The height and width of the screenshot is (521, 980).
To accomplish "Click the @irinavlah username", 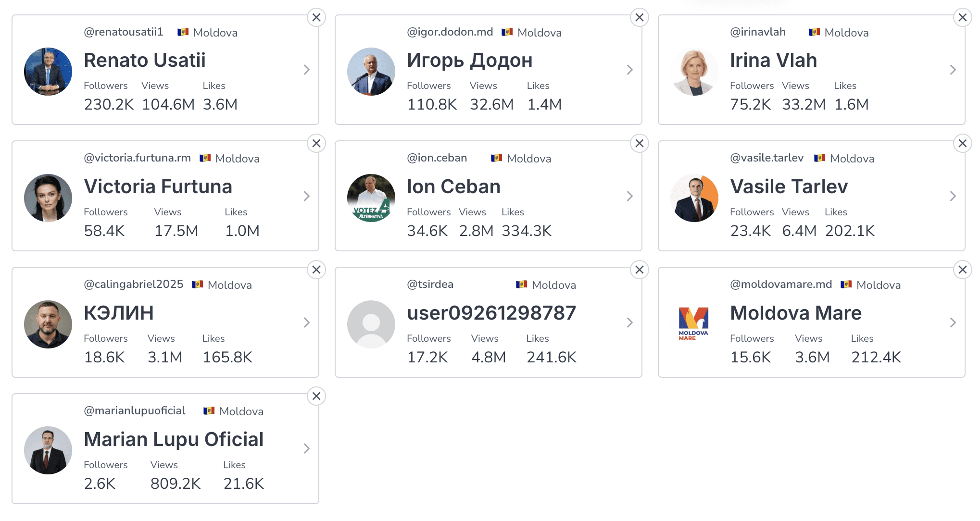I will click(757, 32).
